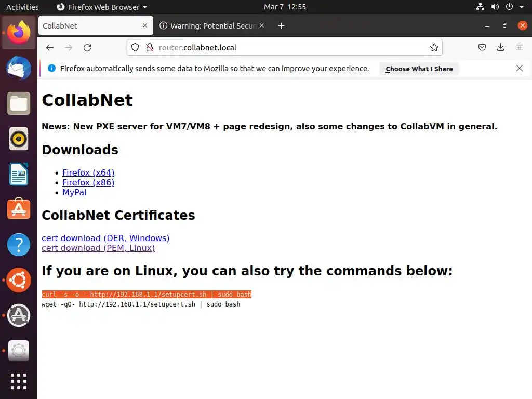Screen dimensions: 532x399
Task: Click the power icon in top bar
Action: [x=509, y=7]
